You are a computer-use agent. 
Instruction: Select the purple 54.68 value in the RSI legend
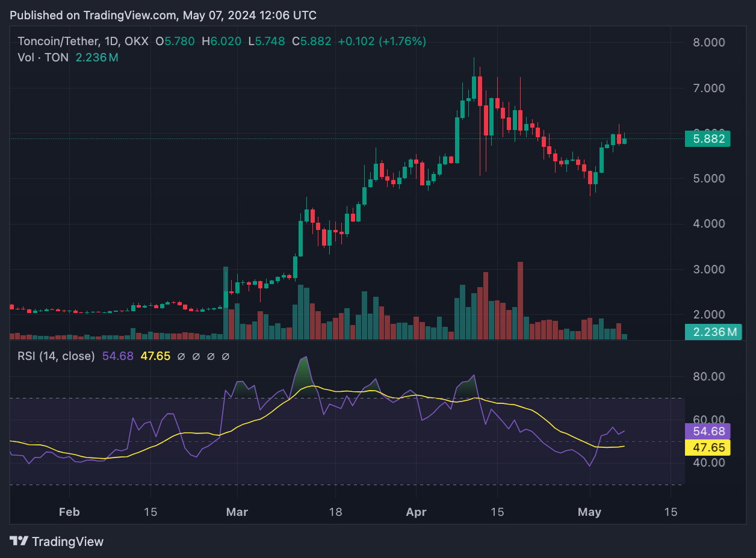[x=118, y=356]
